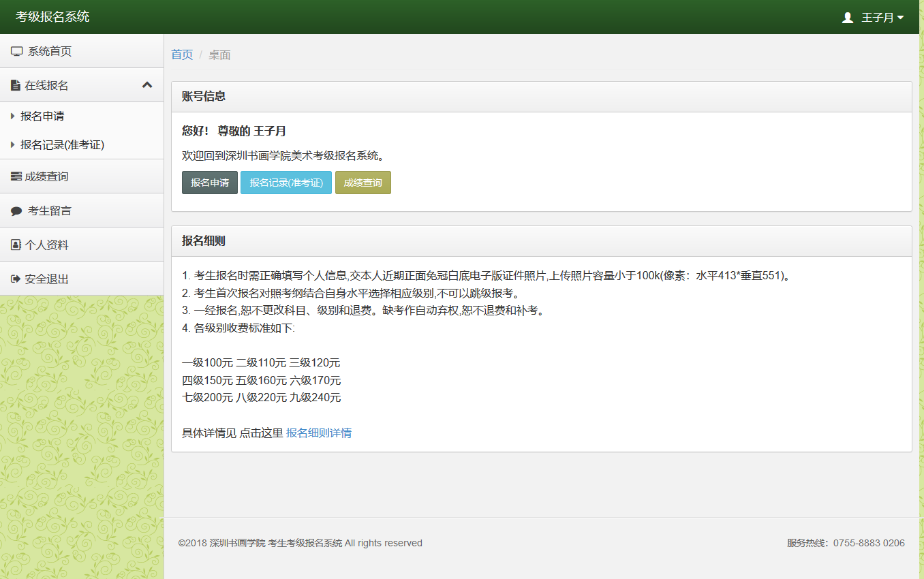The image size is (924, 579).
Task: Click rule 2 about 不可以跳级报考
Action: [x=352, y=294]
